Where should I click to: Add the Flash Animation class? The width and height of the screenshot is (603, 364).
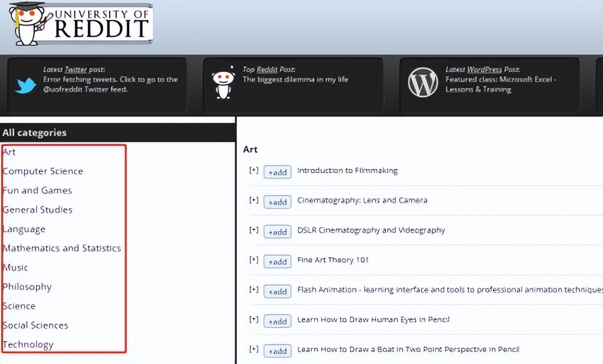[x=277, y=292]
